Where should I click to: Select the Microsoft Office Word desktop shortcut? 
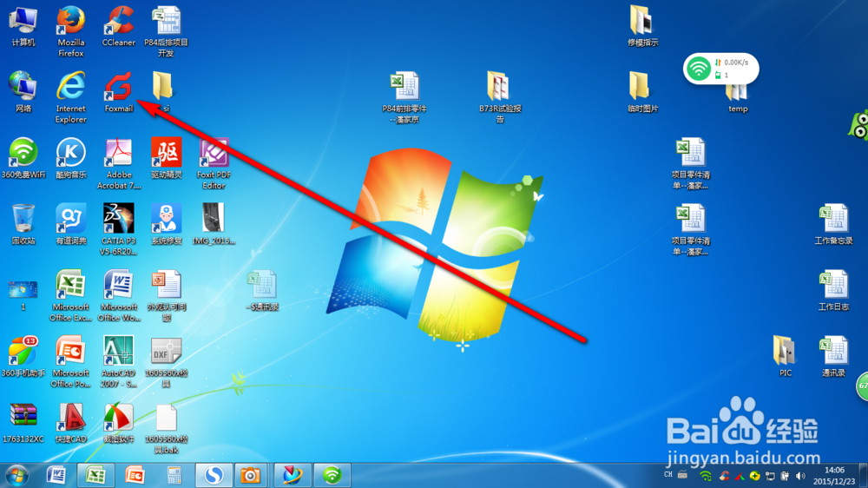[118, 295]
